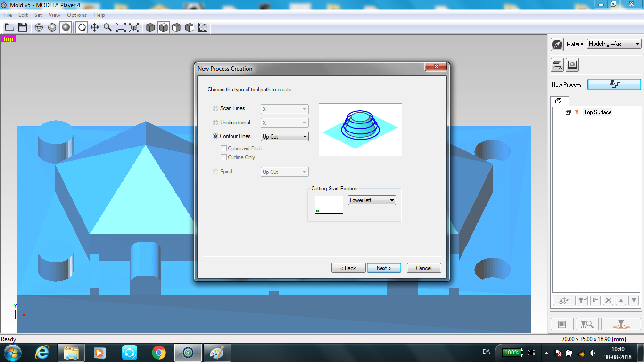Click the contour tool path preview image
The width and height of the screenshot is (644, 362).
360,130
